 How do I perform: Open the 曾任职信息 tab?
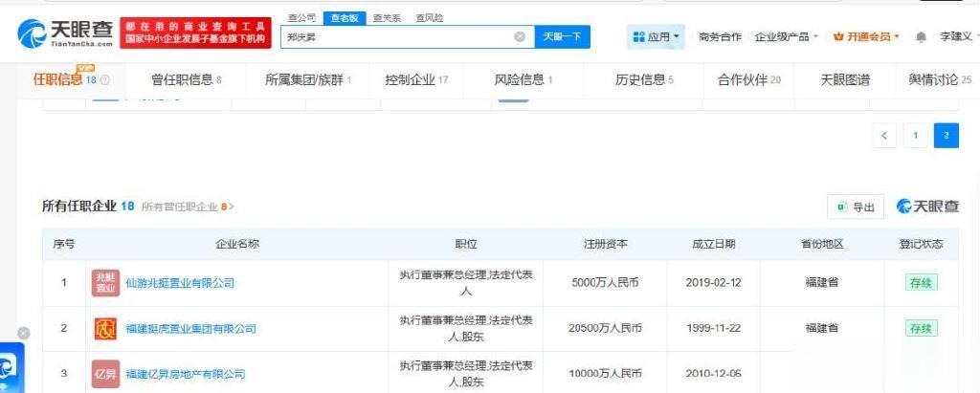coord(187,80)
